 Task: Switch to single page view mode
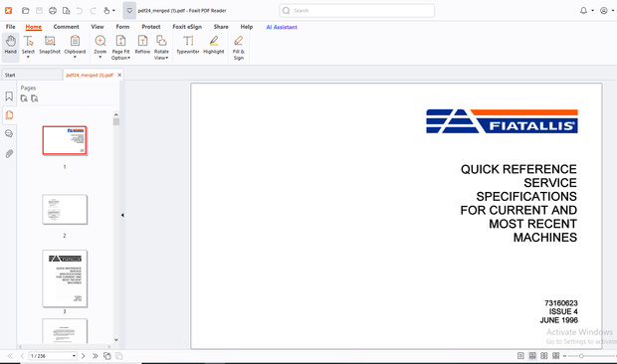(x=520, y=356)
